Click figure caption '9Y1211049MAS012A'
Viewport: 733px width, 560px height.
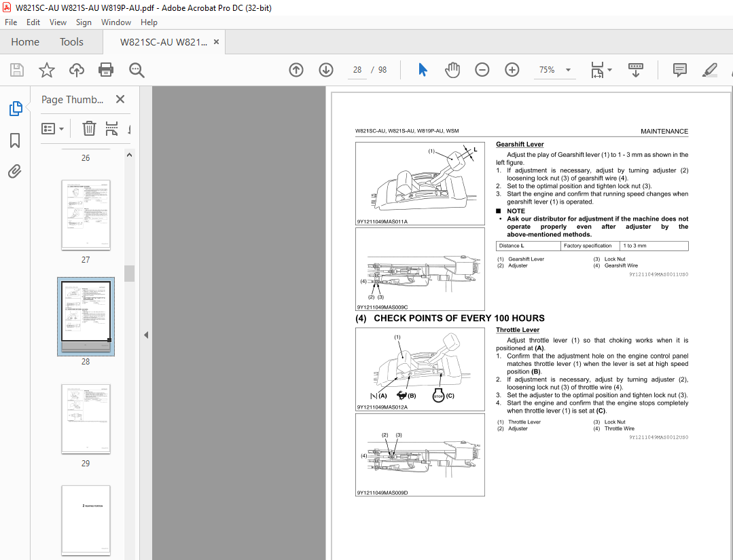coord(382,407)
